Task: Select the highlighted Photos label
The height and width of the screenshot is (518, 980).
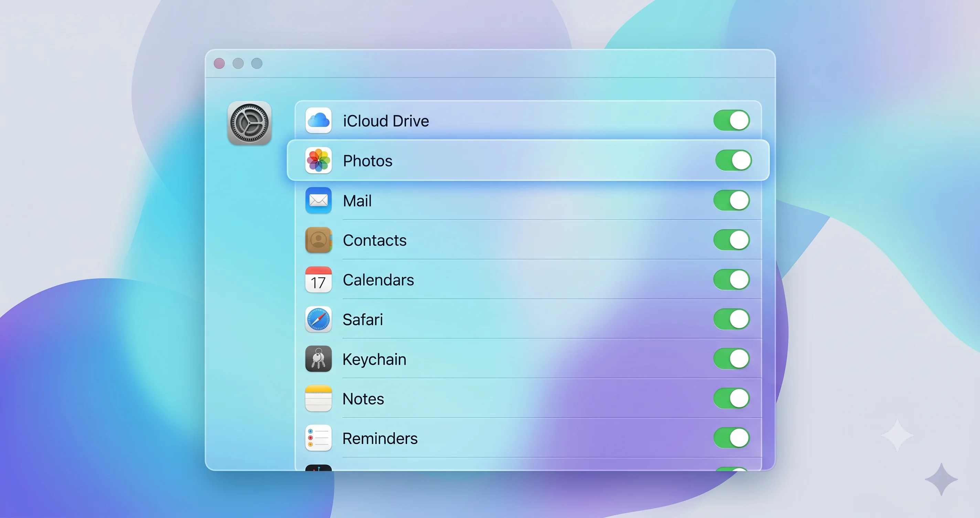Action: coord(367,161)
